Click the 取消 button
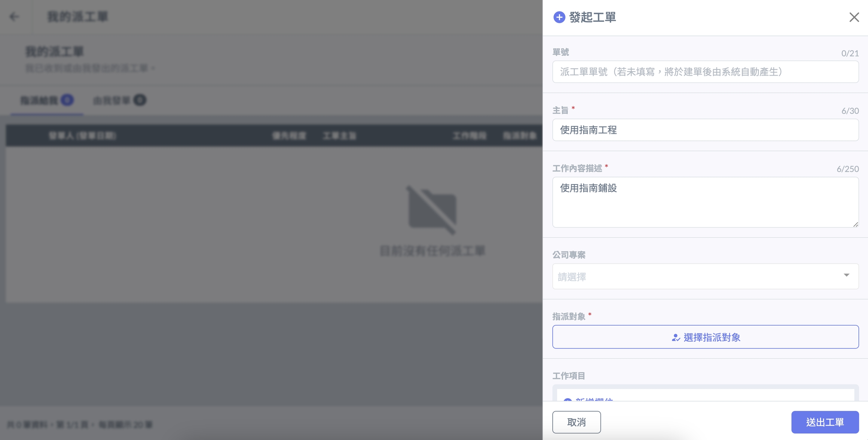Viewport: 868px width, 440px height. (x=576, y=422)
